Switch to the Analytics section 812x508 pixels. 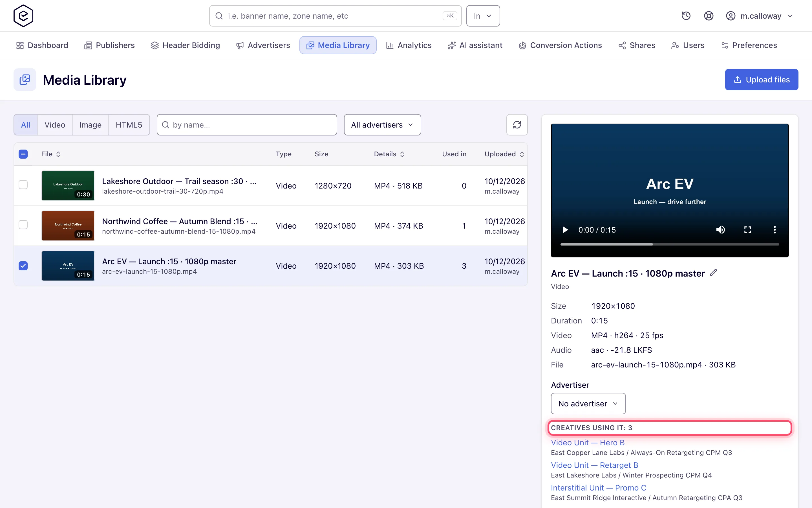coord(408,45)
